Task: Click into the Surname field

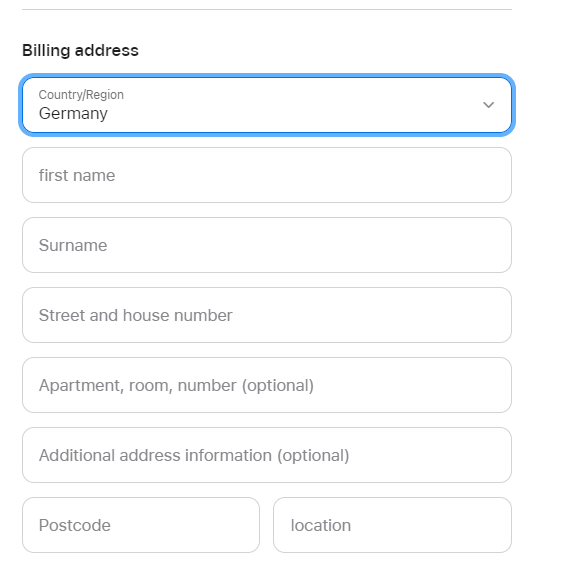Action: (267, 245)
